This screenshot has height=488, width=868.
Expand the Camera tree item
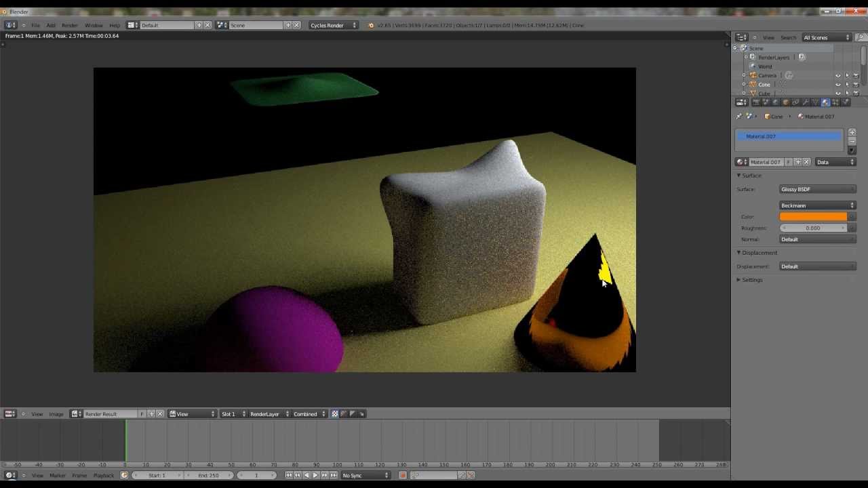click(x=745, y=75)
